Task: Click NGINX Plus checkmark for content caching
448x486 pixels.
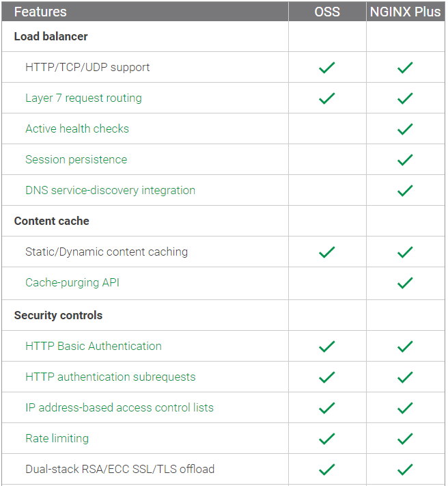Action: (x=405, y=252)
